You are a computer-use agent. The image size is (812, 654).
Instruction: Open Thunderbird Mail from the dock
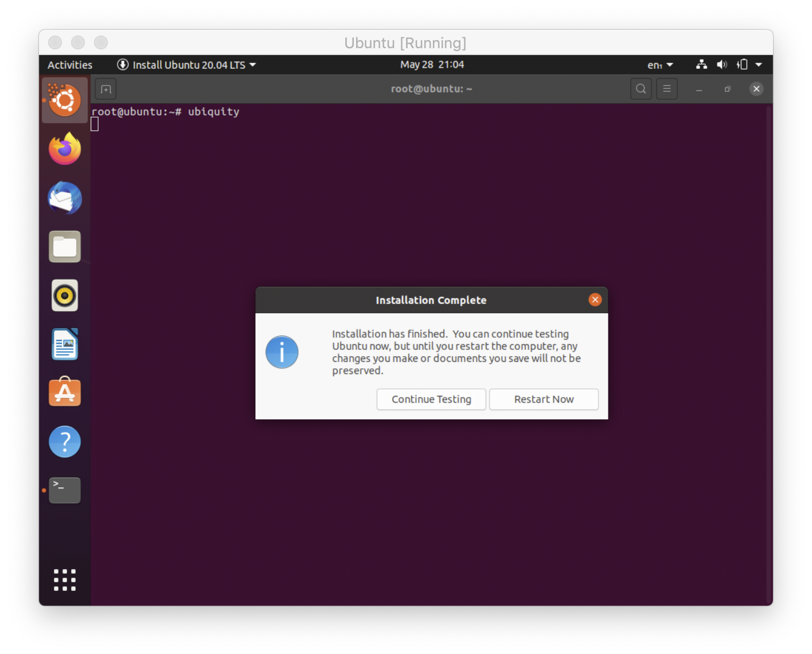[x=65, y=198]
